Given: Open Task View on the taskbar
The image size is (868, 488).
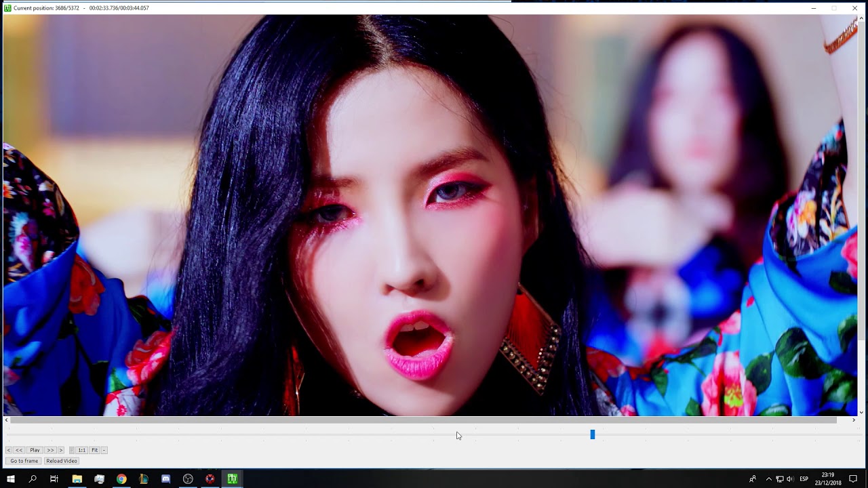Looking at the screenshot, I should pyautogui.click(x=54, y=479).
